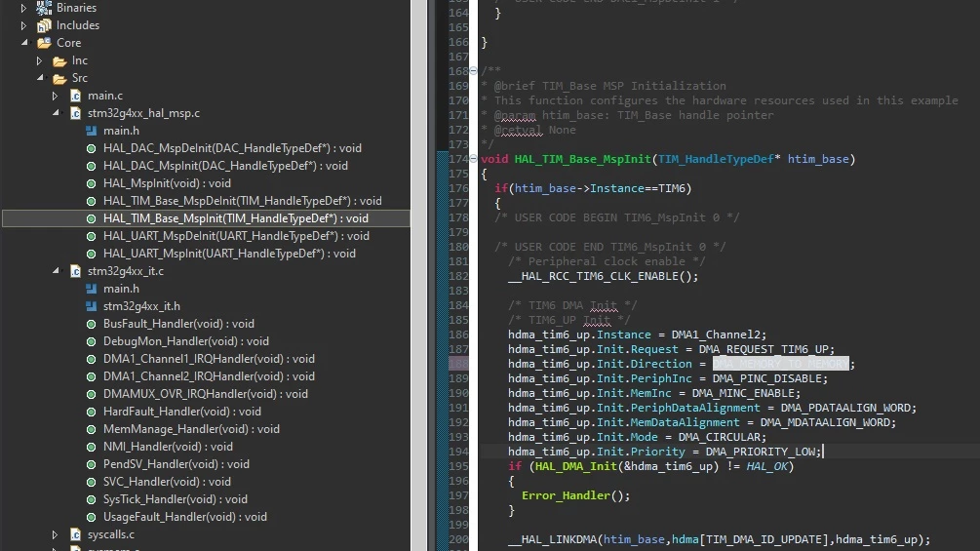The width and height of the screenshot is (980, 551).
Task: Select SVC_Handler entry
Action: point(167,482)
